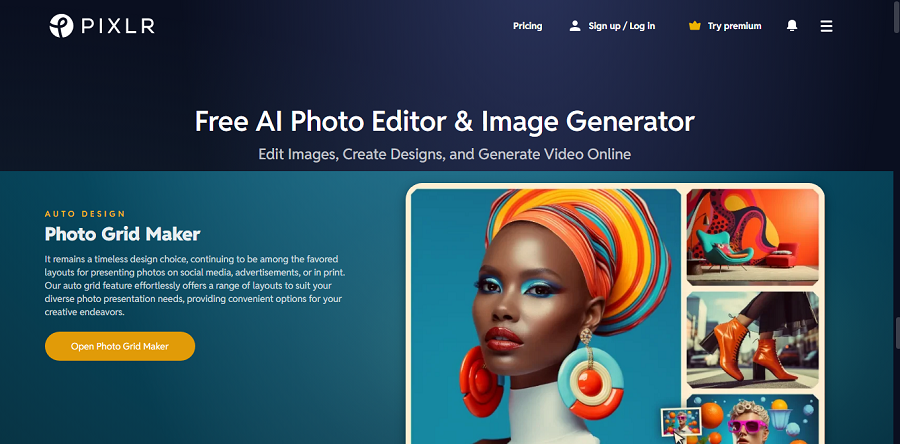Viewport: 900px width, 444px height.
Task: Select the Sign up / Log in link
Action: 622,26
